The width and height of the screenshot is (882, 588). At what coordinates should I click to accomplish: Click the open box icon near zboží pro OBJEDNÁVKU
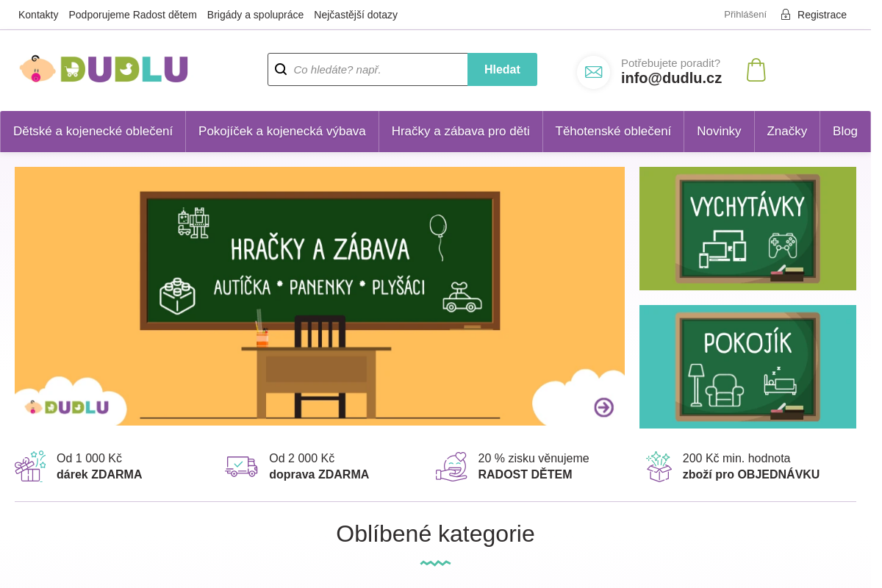tap(659, 466)
